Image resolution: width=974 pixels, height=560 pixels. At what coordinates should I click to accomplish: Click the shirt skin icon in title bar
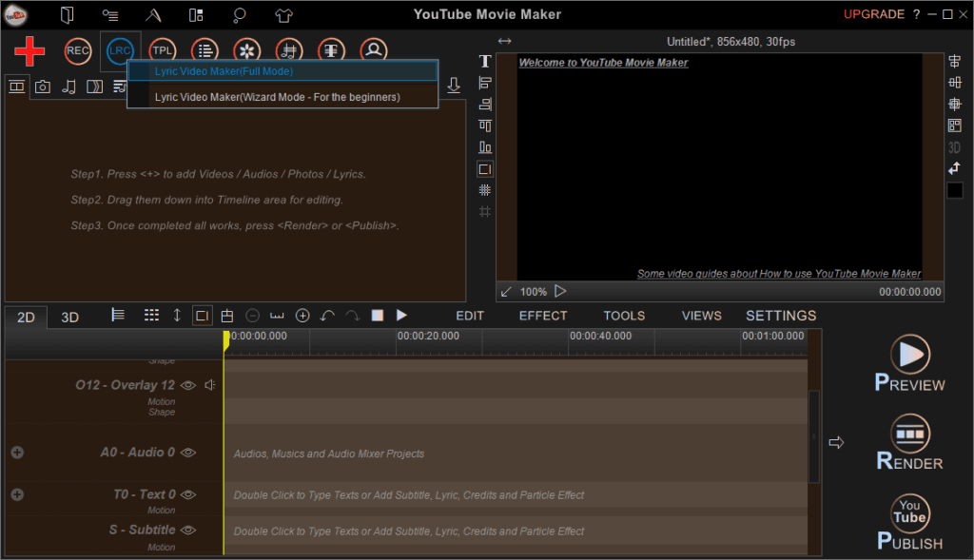[283, 15]
